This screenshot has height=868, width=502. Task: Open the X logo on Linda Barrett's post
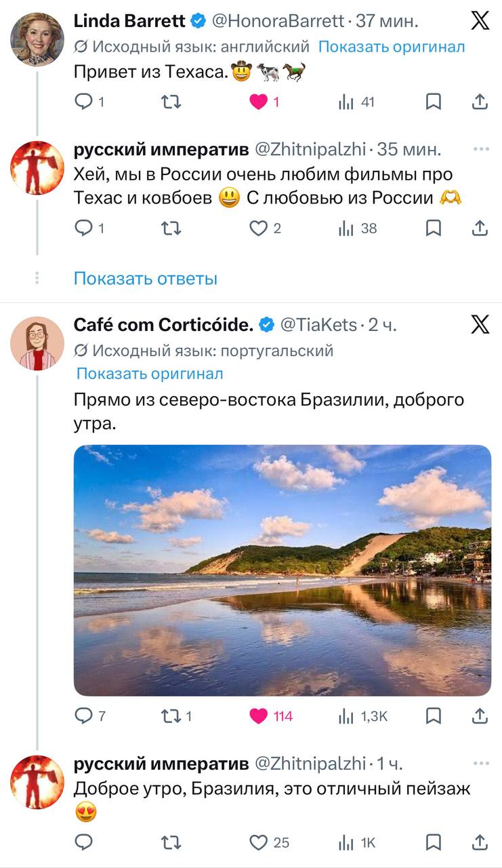480,21
